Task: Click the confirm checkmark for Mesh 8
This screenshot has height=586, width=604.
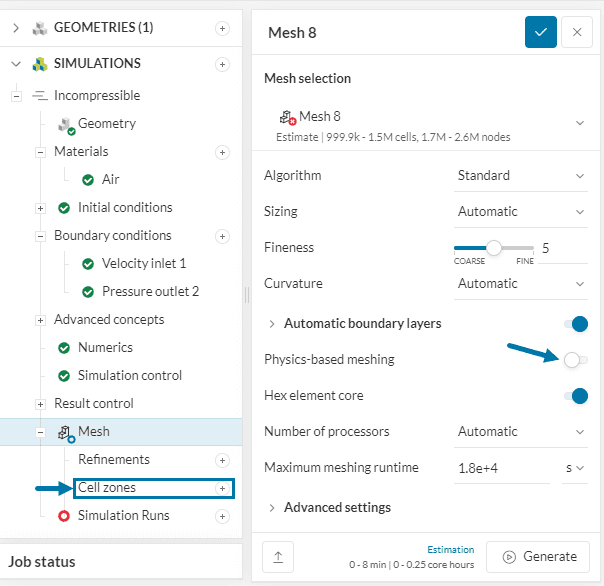Action: [540, 32]
